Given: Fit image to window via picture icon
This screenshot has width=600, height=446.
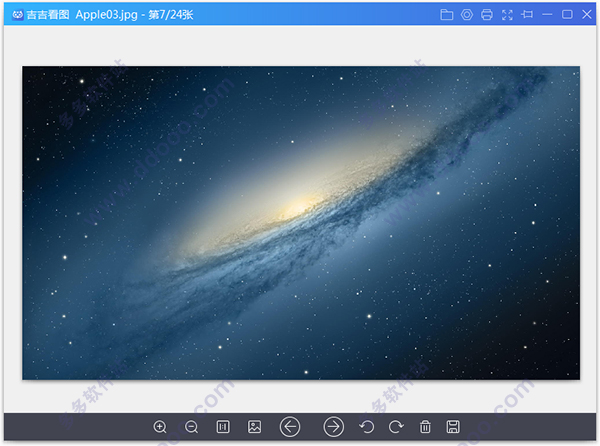Looking at the screenshot, I should click(254, 426).
